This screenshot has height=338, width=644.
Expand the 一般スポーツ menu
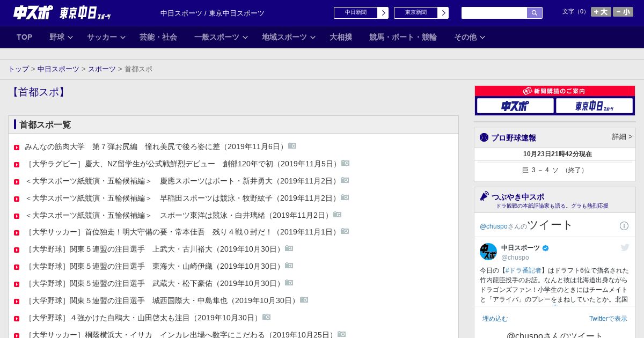(x=221, y=37)
